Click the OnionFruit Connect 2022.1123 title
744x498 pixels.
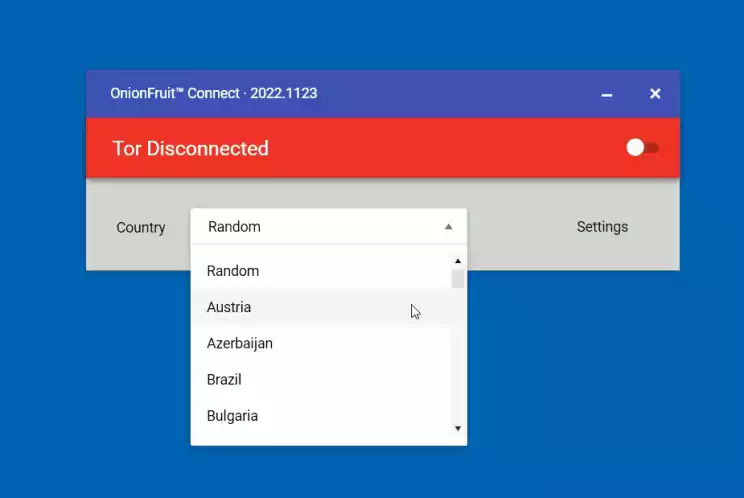[x=214, y=93]
